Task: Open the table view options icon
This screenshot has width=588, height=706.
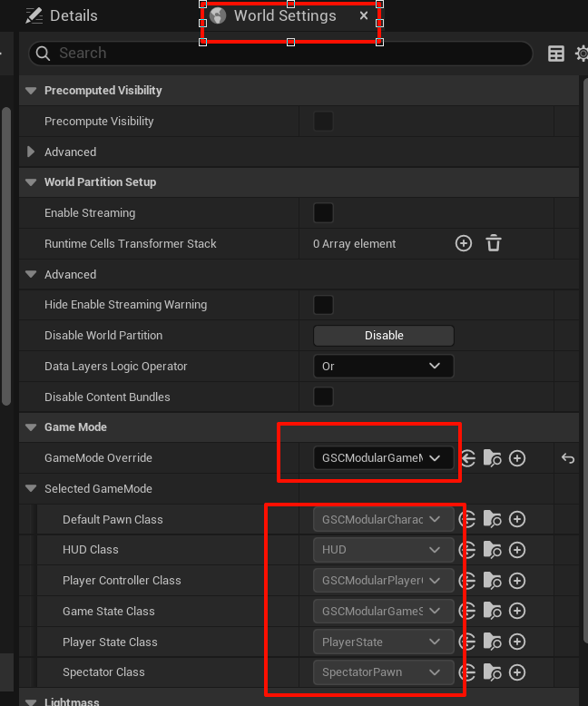Action: [556, 54]
